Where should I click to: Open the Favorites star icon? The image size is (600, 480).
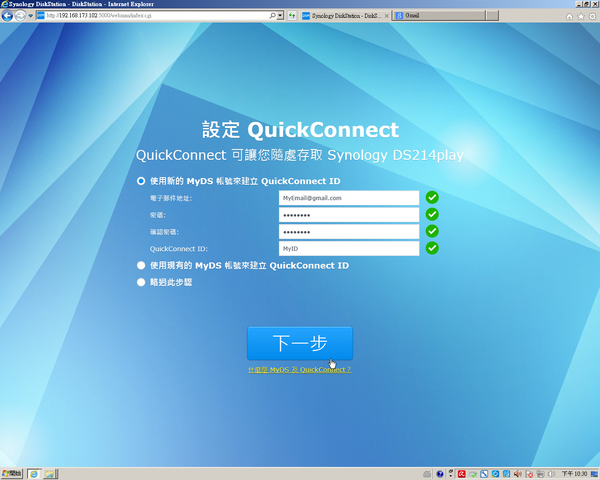click(581, 16)
